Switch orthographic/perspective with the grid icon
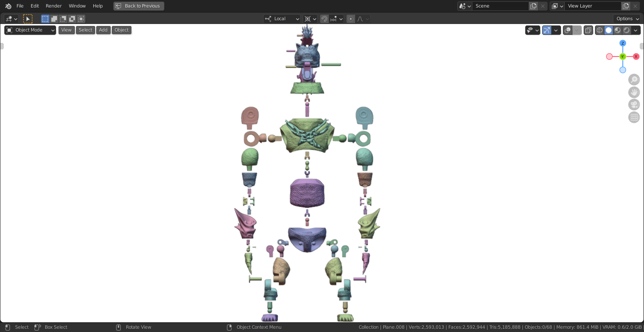644x332 pixels. point(634,117)
